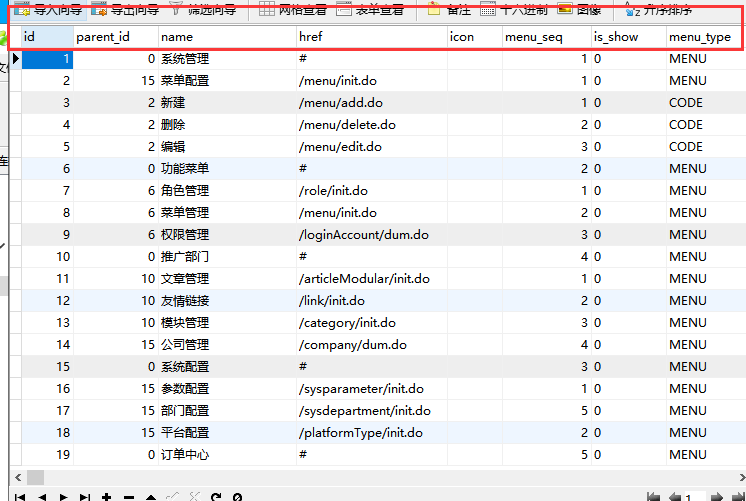Click the /role/init.do href cell
Image resolution: width=746 pixels, height=501 pixels.
click(x=372, y=190)
